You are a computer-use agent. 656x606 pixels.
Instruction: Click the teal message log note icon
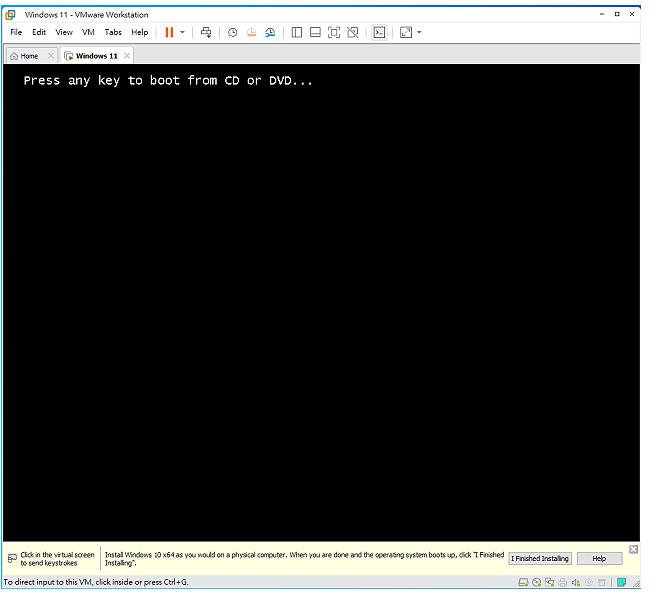point(622,582)
